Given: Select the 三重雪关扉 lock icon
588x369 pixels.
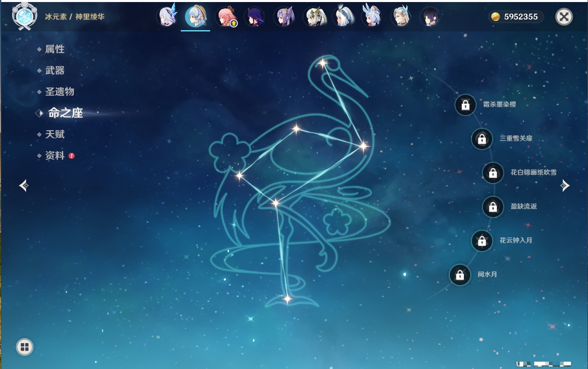Looking at the screenshot, I should 482,139.
